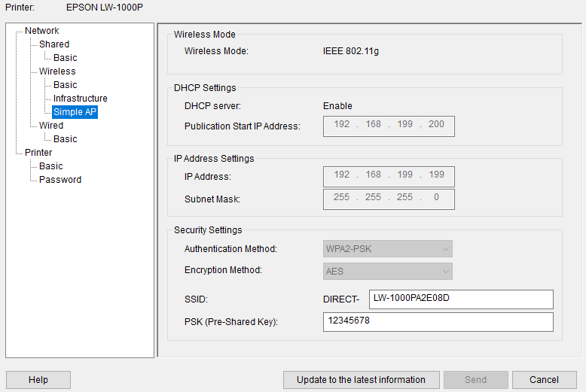This screenshot has height=392, width=586.
Task: Open Basic under the Shared node
Action: (65, 57)
